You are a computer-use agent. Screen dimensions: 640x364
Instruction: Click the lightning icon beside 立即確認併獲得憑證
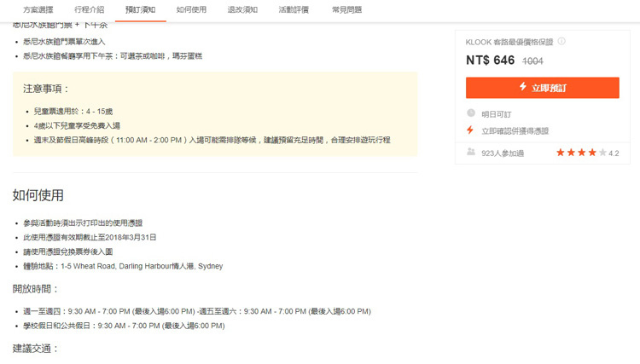pyautogui.click(x=470, y=130)
